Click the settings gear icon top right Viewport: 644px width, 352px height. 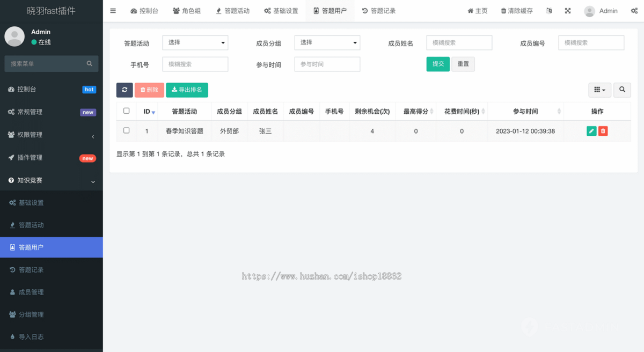(634, 10)
